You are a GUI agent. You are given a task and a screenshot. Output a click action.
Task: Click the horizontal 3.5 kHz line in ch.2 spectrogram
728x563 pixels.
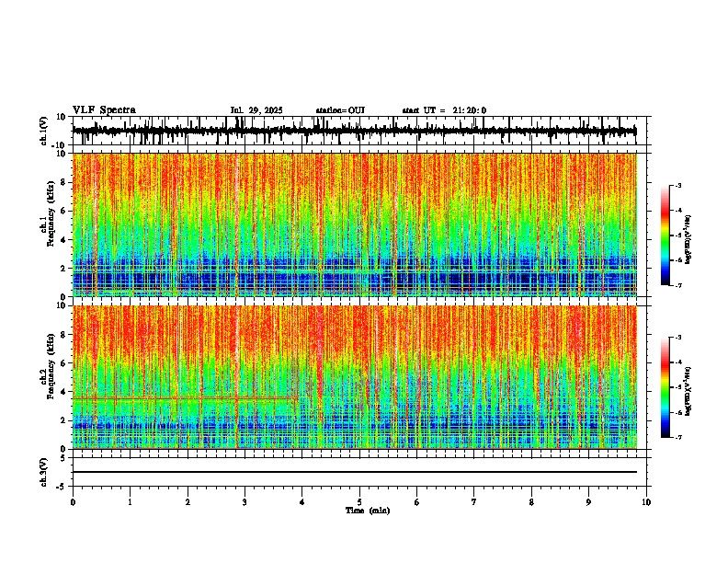[x=185, y=398]
